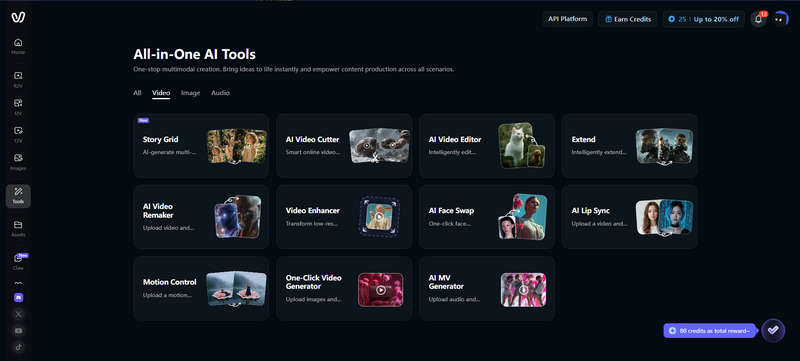The width and height of the screenshot is (800, 361).
Task: Open Assets folder in the sidebar
Action: [x=18, y=229]
